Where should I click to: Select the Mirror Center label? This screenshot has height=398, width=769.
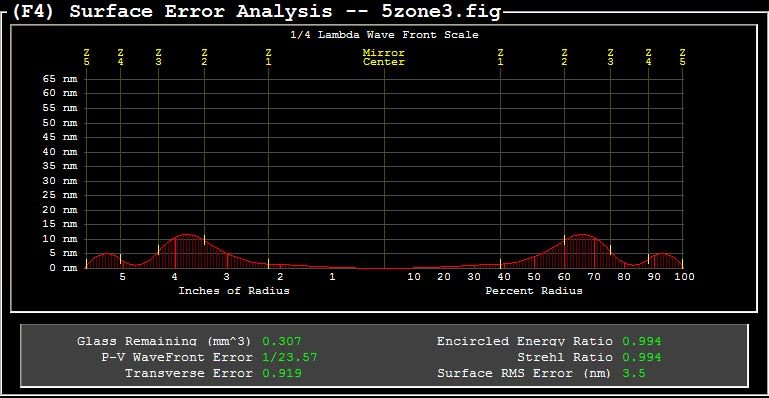[x=384, y=57]
